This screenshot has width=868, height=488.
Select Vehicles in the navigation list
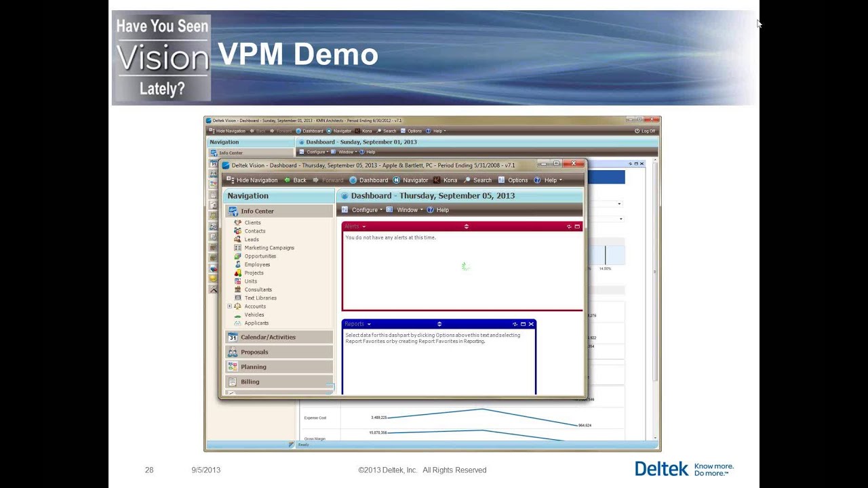click(x=249, y=314)
